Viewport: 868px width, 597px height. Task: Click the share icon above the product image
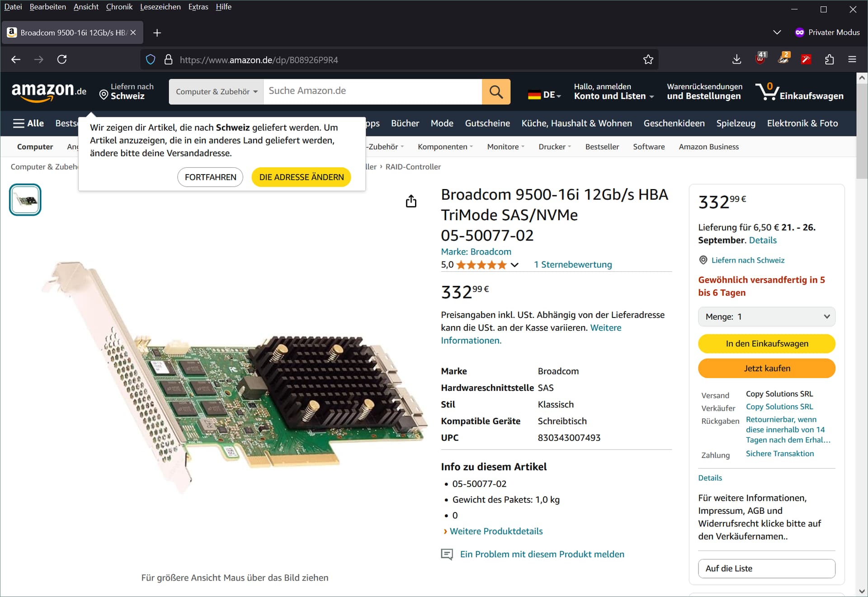(x=411, y=201)
